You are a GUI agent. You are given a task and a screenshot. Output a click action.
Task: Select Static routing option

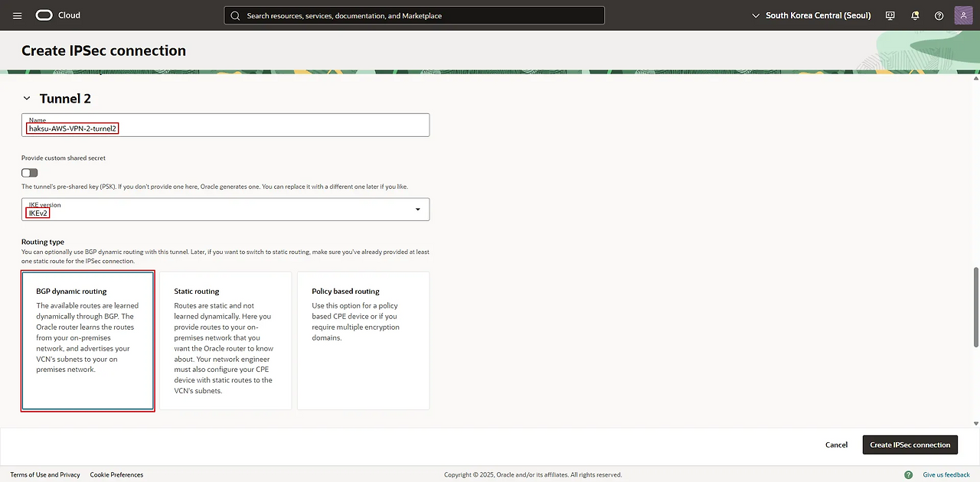(x=225, y=340)
